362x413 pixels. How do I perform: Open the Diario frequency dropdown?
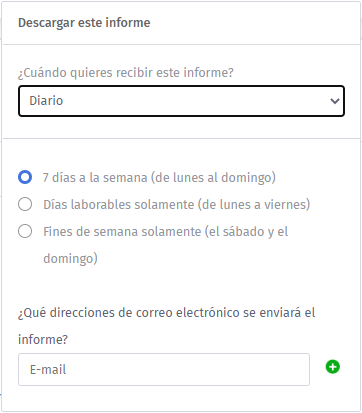(181, 101)
